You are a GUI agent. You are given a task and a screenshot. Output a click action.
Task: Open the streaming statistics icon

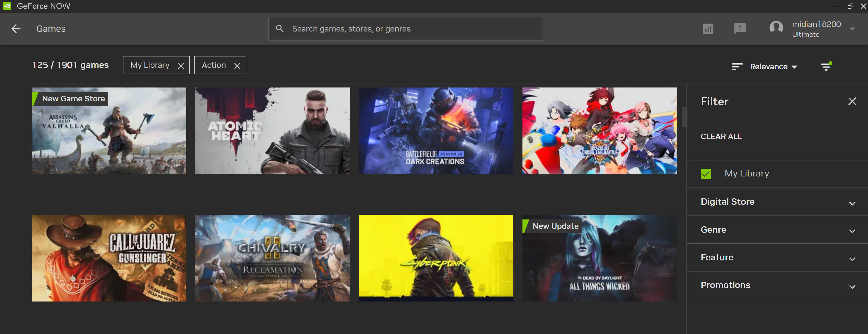click(x=708, y=29)
